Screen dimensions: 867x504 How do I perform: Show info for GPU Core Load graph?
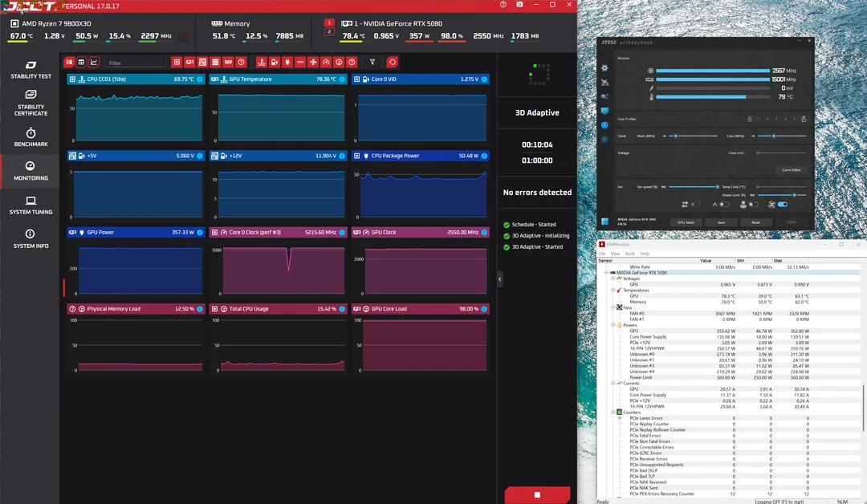[484, 309]
